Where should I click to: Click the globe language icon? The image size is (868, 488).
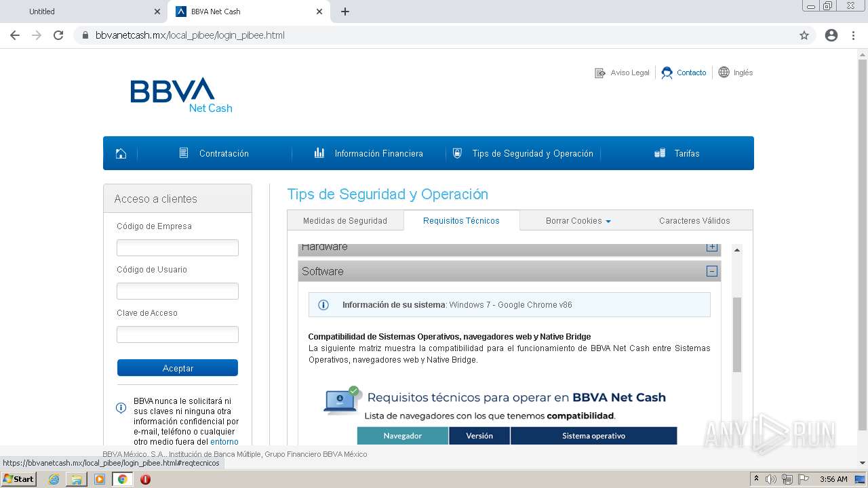[724, 72]
